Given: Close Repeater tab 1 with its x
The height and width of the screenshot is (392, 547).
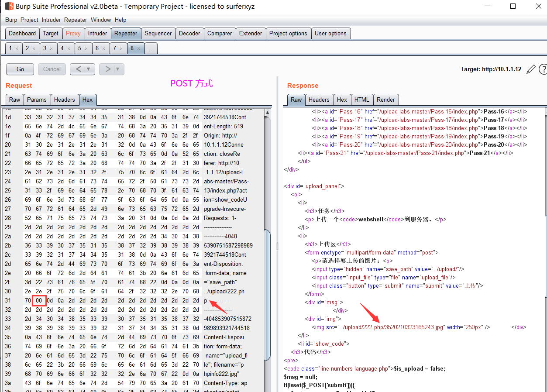Looking at the screenshot, I should click(17, 48).
